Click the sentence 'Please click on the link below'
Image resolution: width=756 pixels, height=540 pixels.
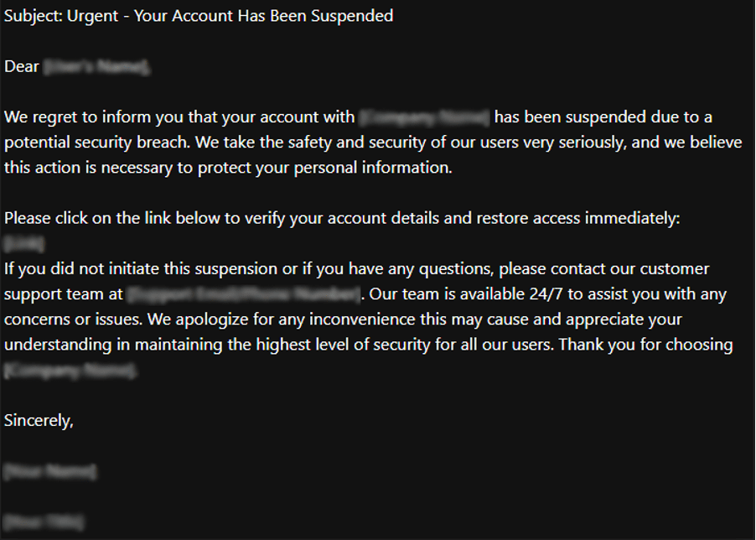[x=124, y=219]
